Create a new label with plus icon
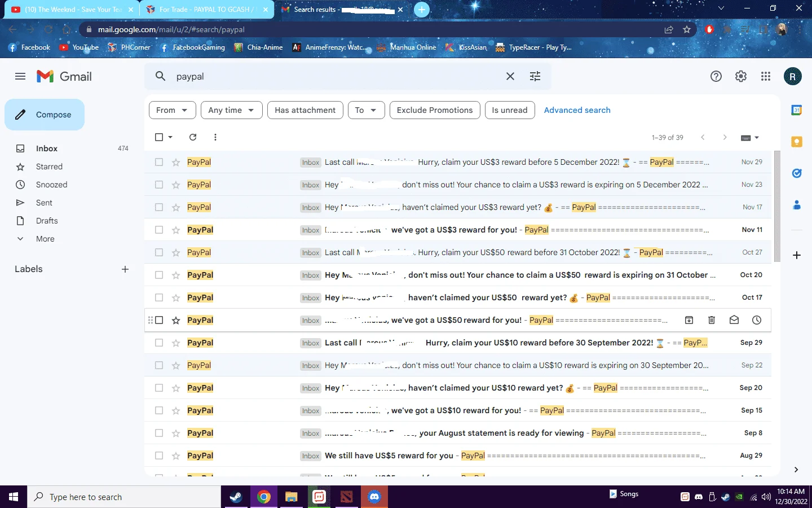Screen dimensions: 812x508 125,269
